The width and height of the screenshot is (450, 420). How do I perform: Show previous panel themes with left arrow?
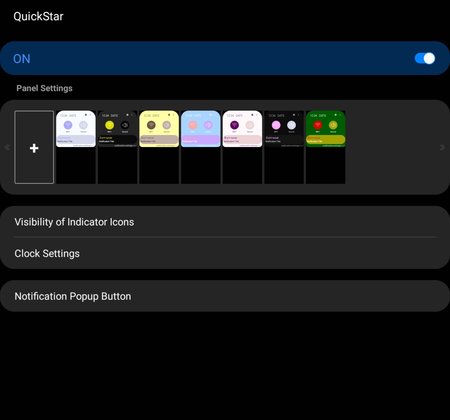(x=7, y=147)
